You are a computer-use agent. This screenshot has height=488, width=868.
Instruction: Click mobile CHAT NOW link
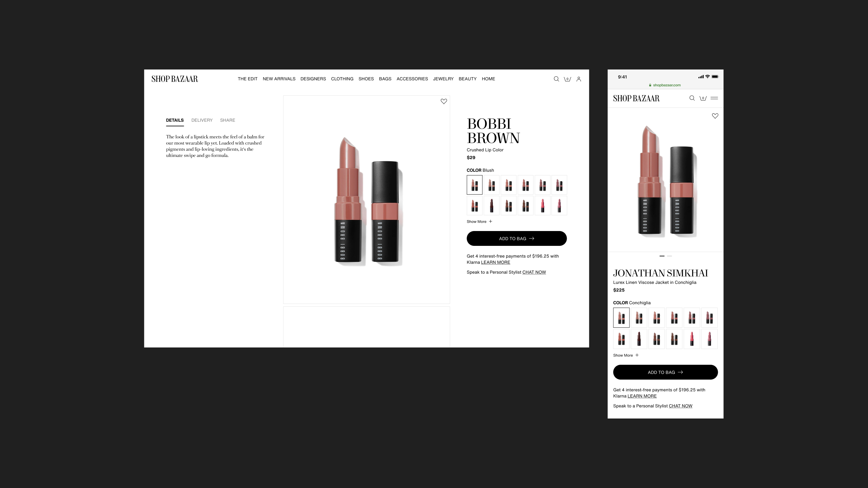pyautogui.click(x=680, y=406)
